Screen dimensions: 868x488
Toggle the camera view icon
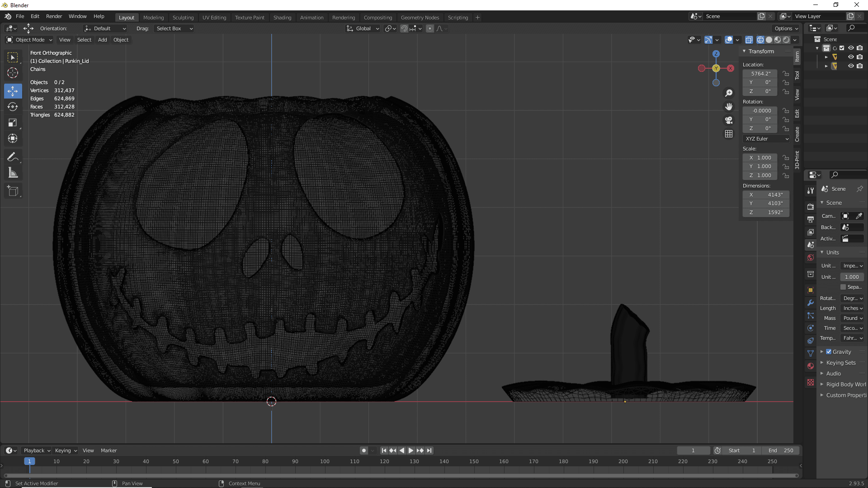tap(729, 120)
